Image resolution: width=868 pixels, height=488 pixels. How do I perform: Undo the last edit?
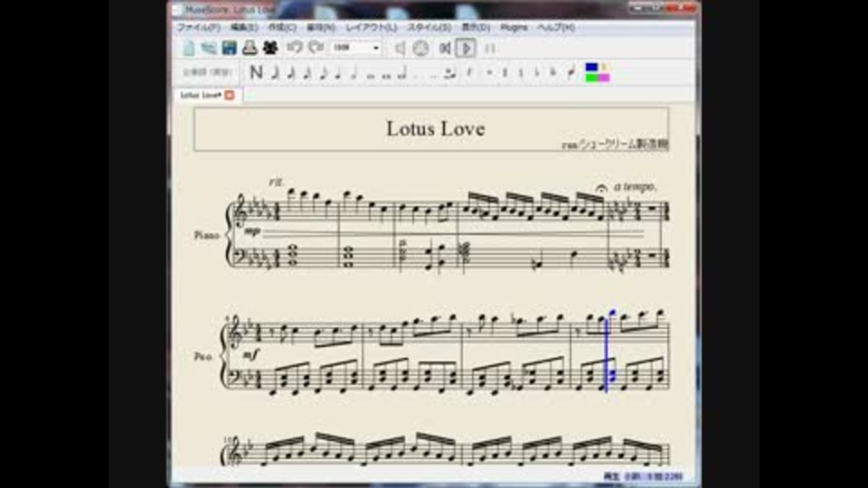(295, 48)
